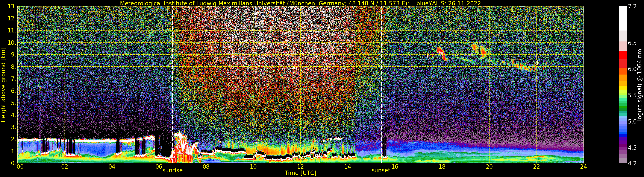Select the 'sunrise' label below the time axis
644x177 pixels.
[x=173, y=171]
